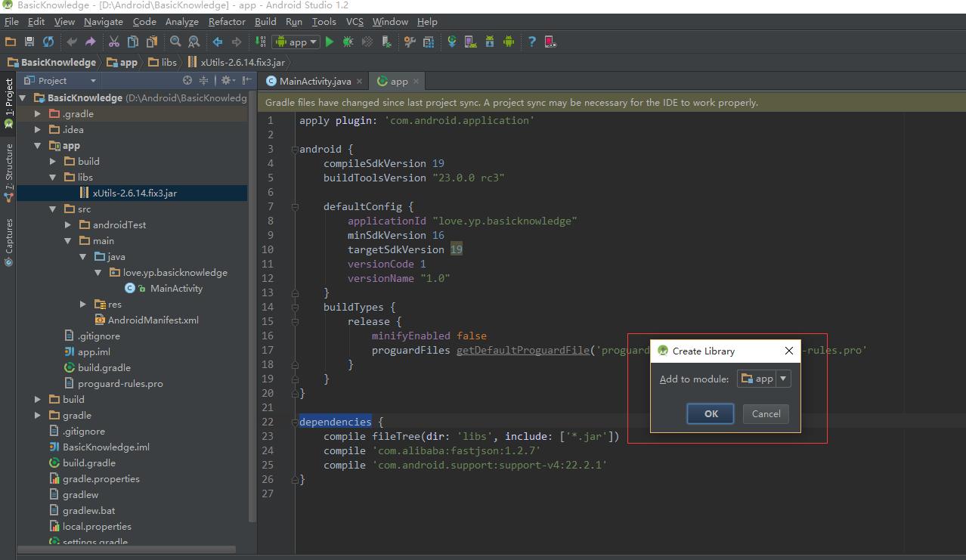Click the Save All floppy icon
Viewport: 966px width, 560px height.
point(29,42)
